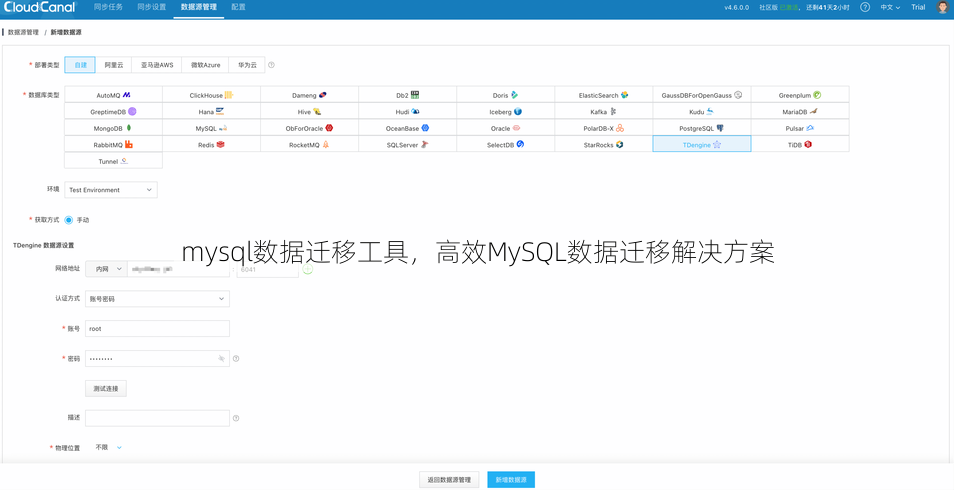
Task: Select Kafka as data source type
Action: tap(604, 111)
